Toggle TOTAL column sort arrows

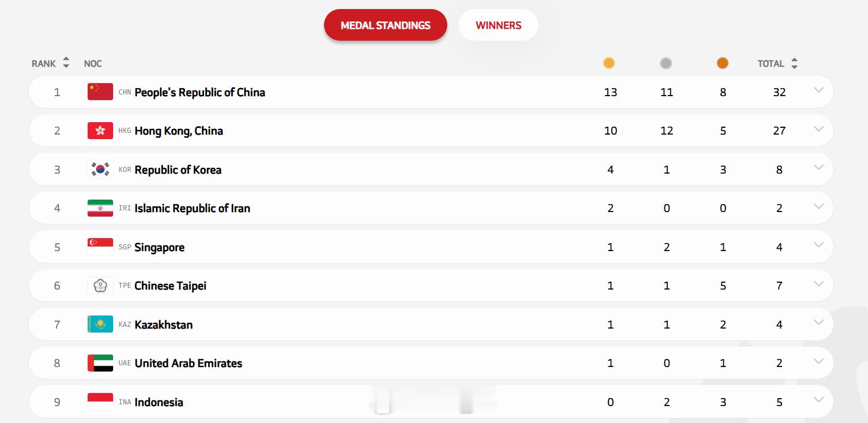tap(794, 63)
